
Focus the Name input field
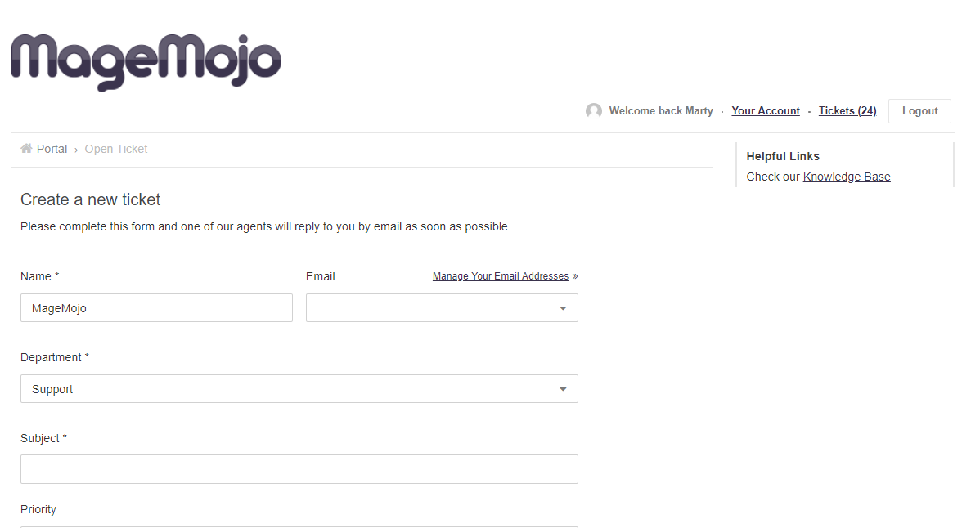tap(156, 307)
